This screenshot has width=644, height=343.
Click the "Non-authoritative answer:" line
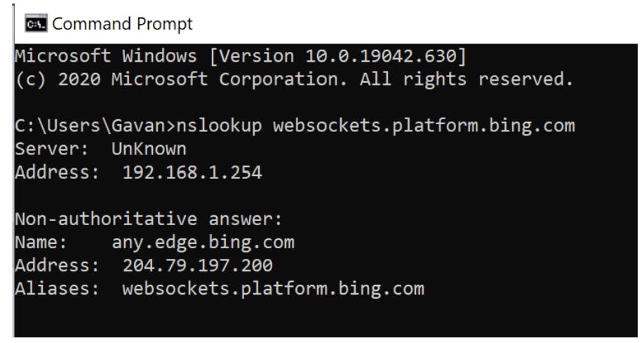(x=148, y=220)
